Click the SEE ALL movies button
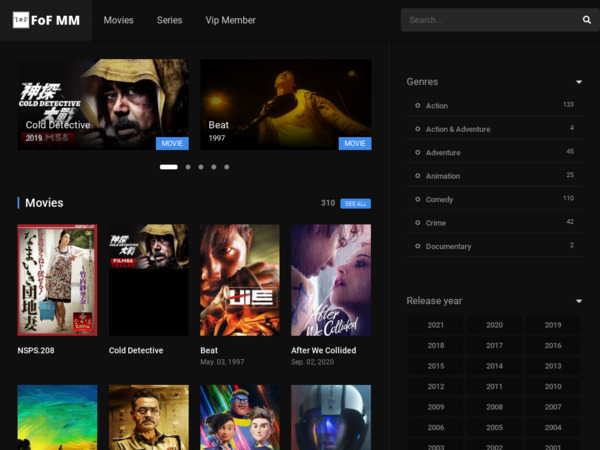This screenshot has width=600, height=450. point(355,204)
